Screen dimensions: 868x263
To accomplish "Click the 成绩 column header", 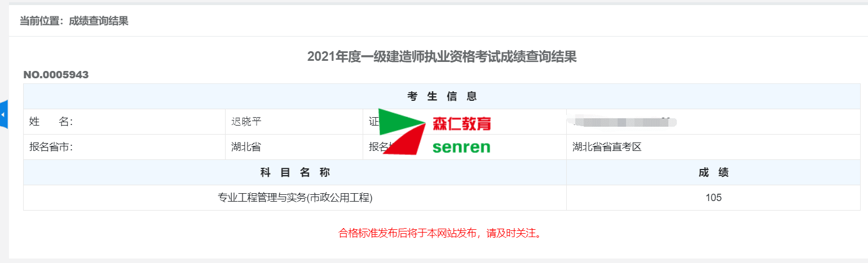I will point(713,172).
